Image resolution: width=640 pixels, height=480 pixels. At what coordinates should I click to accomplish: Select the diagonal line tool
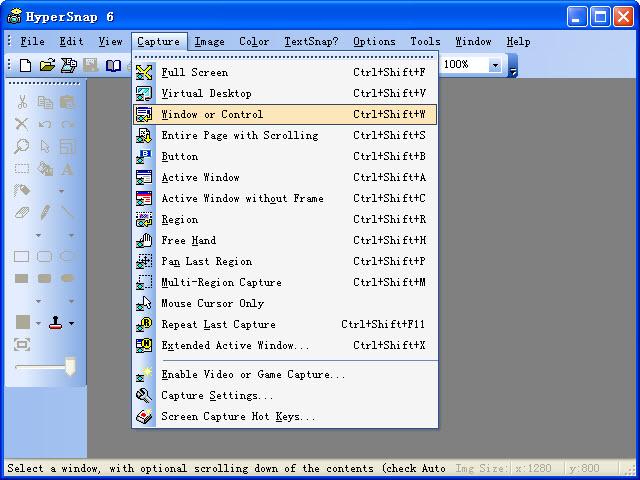(x=67, y=212)
